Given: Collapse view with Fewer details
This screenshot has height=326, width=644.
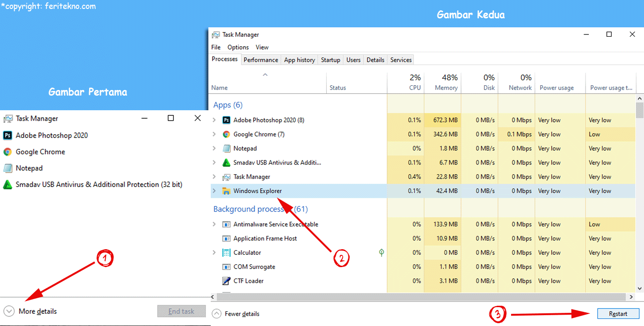Looking at the screenshot, I should click(236, 314).
